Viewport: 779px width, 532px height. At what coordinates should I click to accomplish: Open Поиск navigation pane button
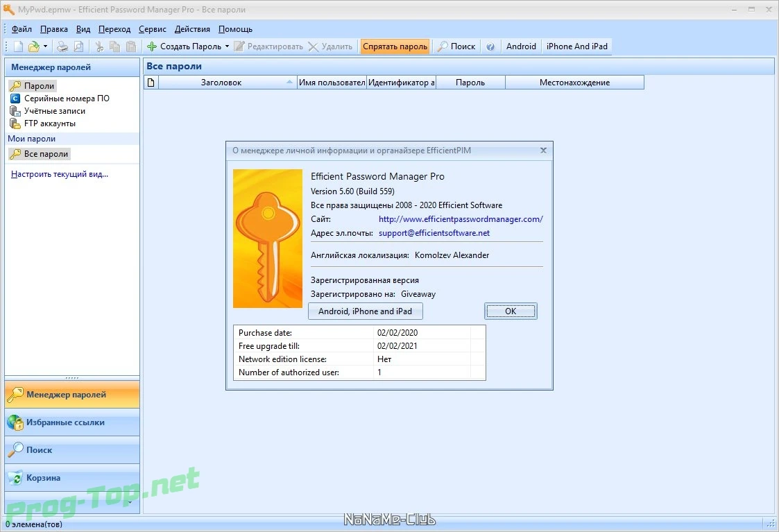[x=72, y=451]
